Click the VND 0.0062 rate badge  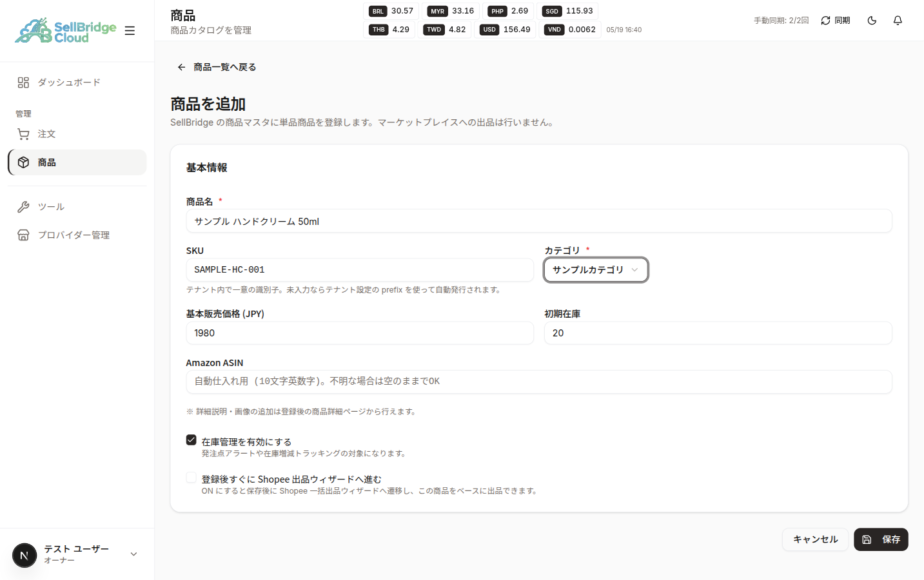click(x=571, y=30)
